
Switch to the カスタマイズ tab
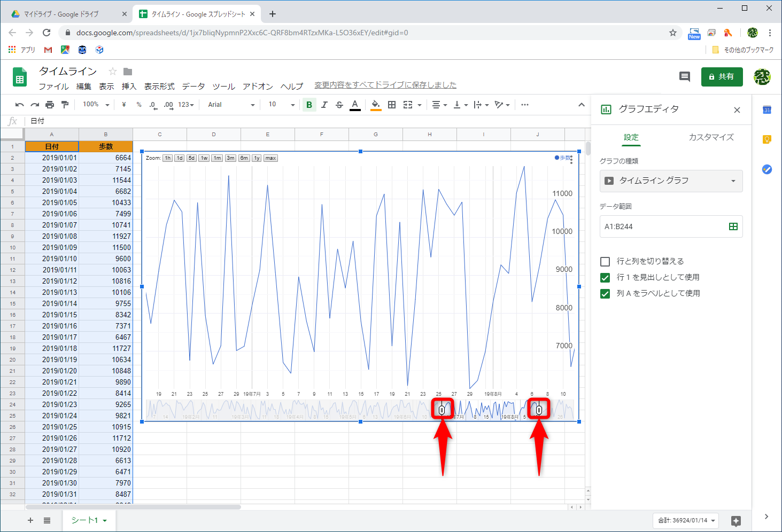[x=711, y=137]
